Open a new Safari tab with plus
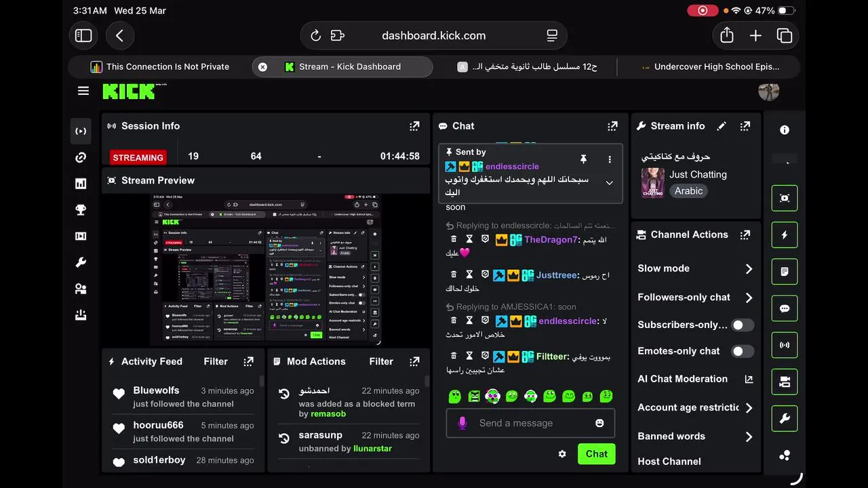868x488 pixels. pos(755,36)
